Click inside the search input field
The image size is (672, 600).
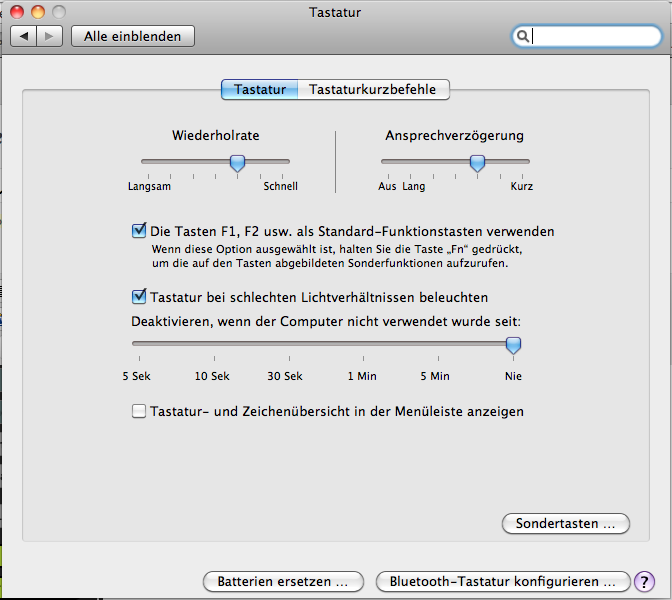(x=590, y=36)
